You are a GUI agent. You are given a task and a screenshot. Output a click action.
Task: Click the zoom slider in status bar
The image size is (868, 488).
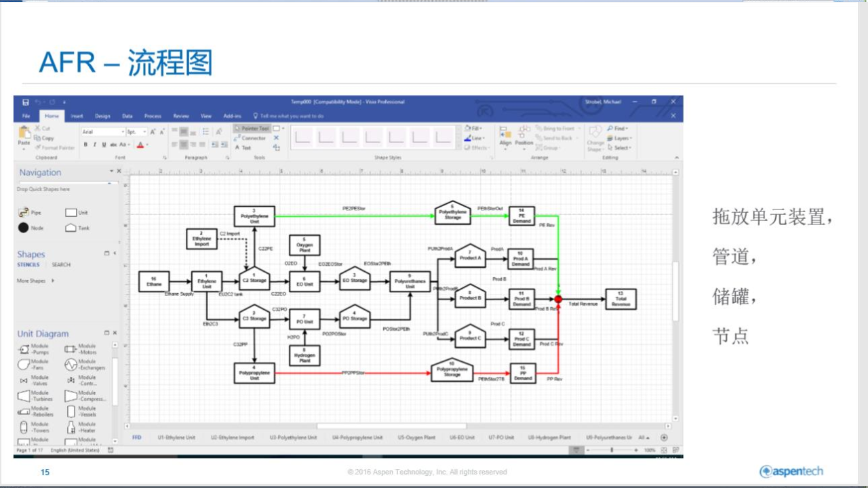613,450
